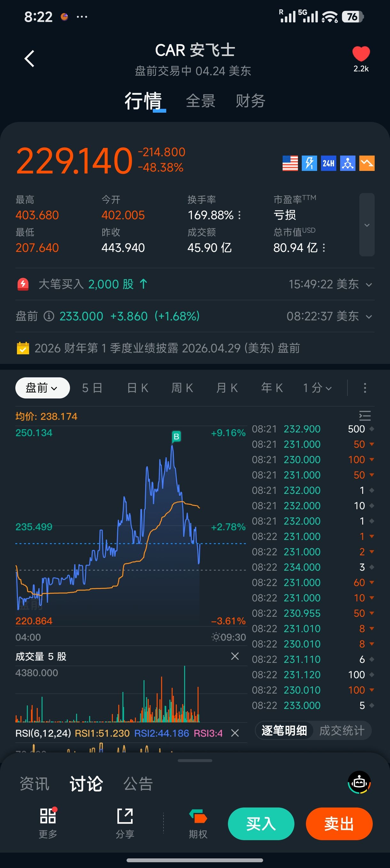Expand the quote details chevron panel
Viewport: 390px width, 868px height.
tap(367, 225)
